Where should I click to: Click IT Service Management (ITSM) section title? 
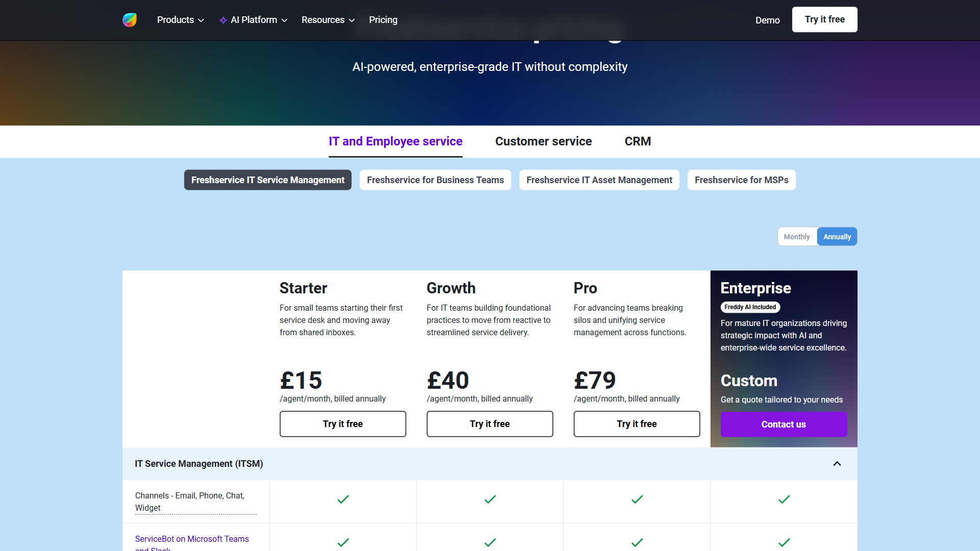[199, 464]
